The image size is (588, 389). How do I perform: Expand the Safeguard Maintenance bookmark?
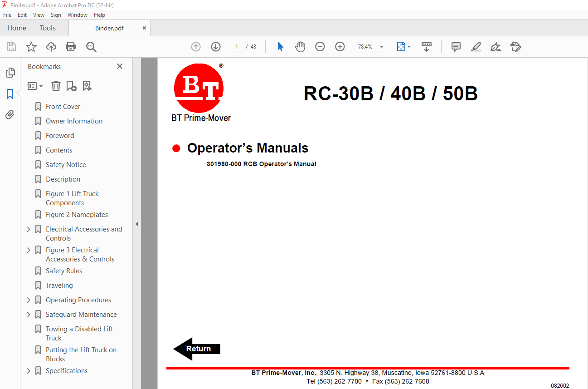pyautogui.click(x=29, y=315)
